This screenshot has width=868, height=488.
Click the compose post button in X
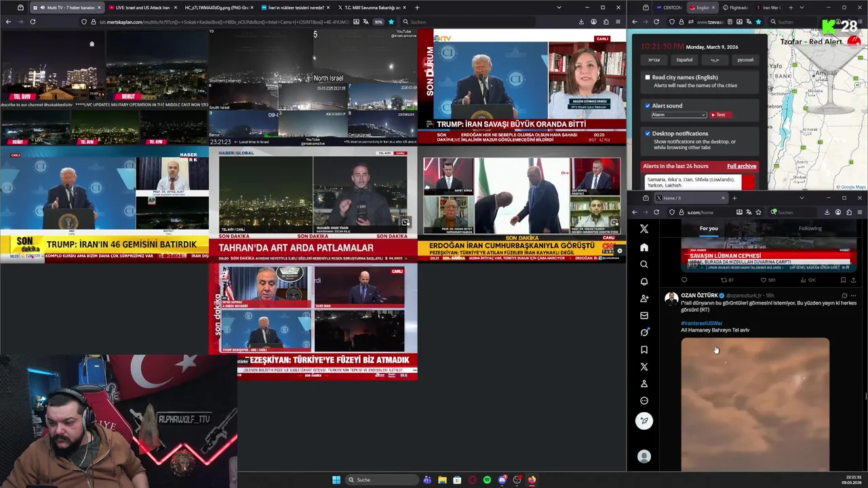coord(644,421)
